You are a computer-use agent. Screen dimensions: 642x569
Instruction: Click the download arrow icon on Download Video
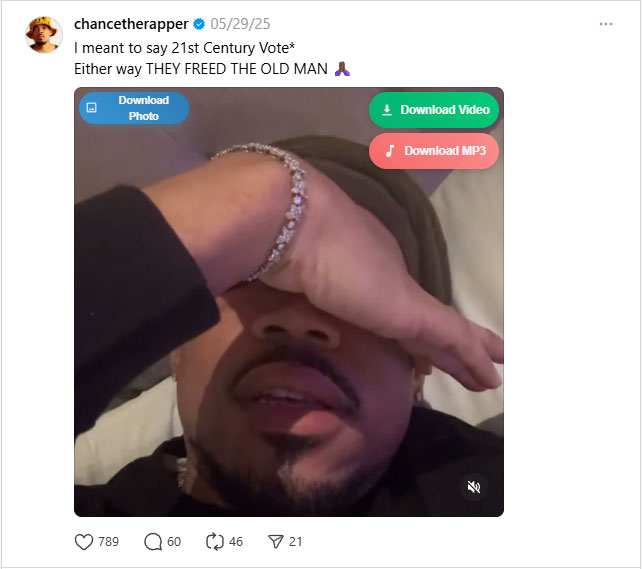[x=387, y=110]
